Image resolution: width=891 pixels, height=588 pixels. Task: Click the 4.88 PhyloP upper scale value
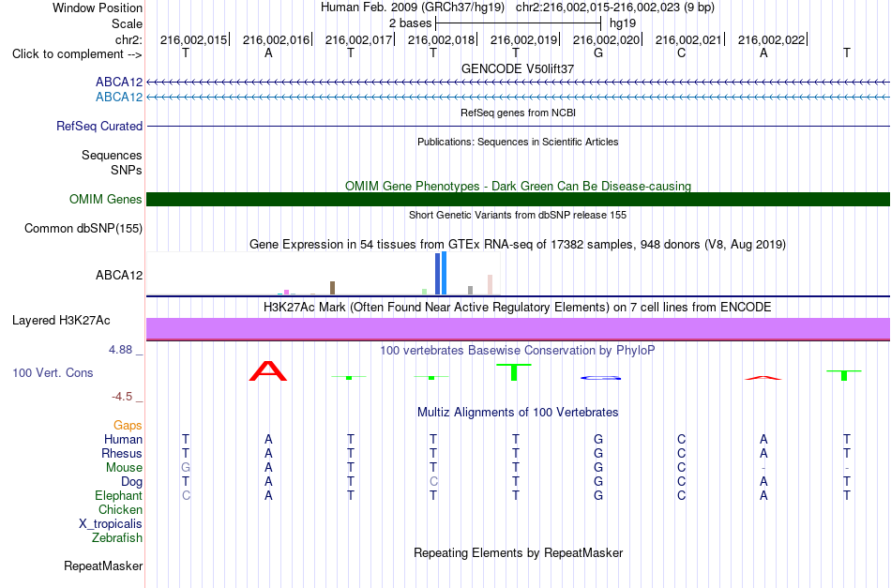pos(120,350)
